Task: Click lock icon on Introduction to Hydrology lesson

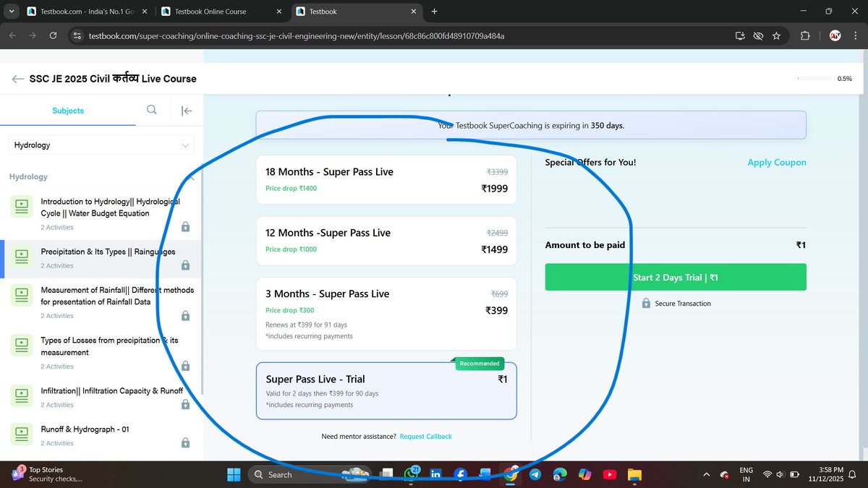Action: point(186,227)
